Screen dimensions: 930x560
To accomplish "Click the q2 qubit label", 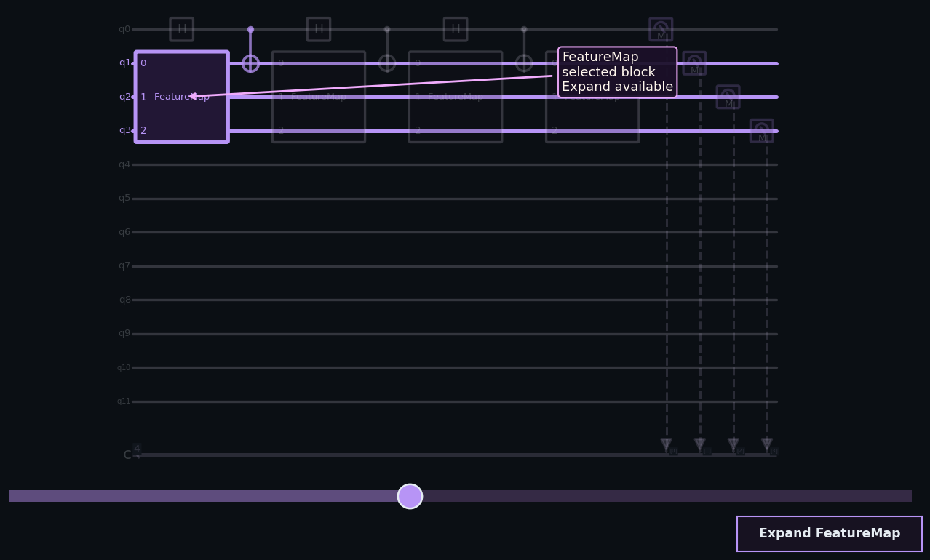I will pos(124,97).
